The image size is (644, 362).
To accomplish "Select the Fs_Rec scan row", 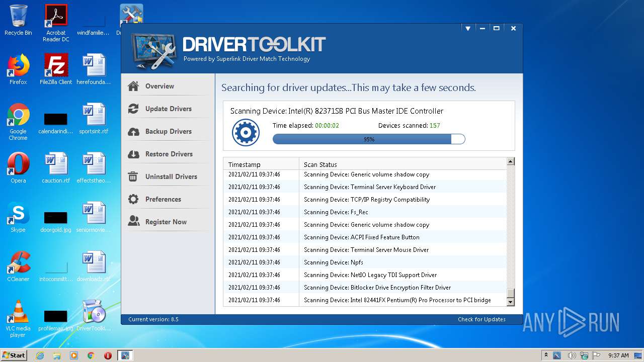I will pyautogui.click(x=365, y=212).
